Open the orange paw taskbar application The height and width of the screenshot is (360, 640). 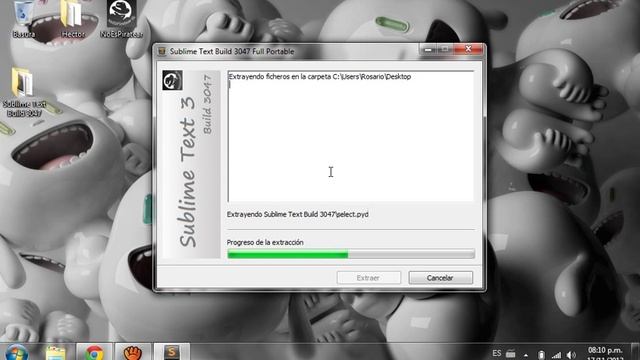[x=133, y=353]
